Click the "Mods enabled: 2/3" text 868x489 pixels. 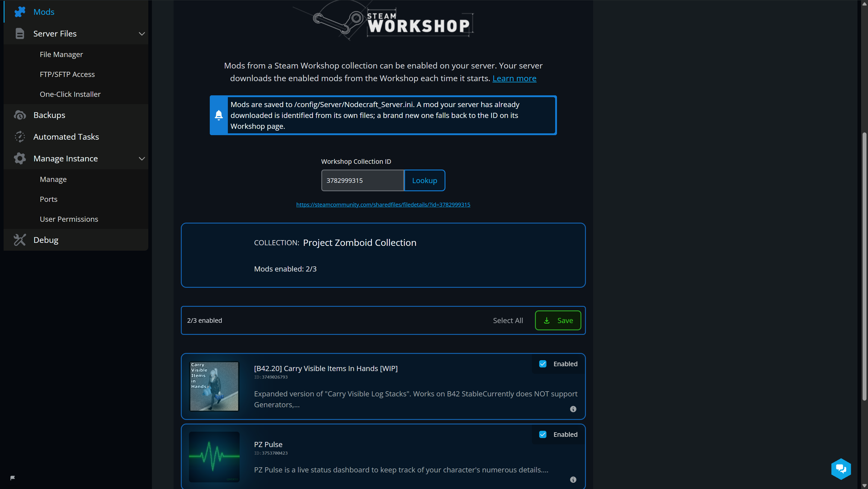285,269
